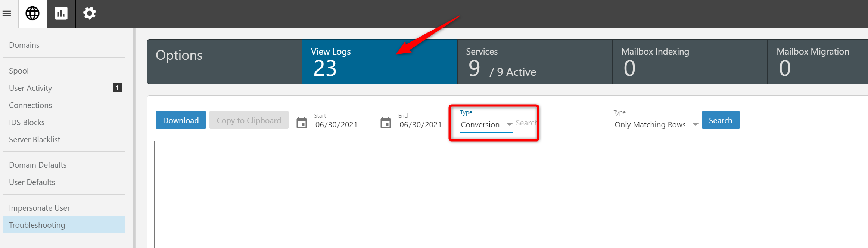Click the Download button
The image size is (868, 248).
181,120
